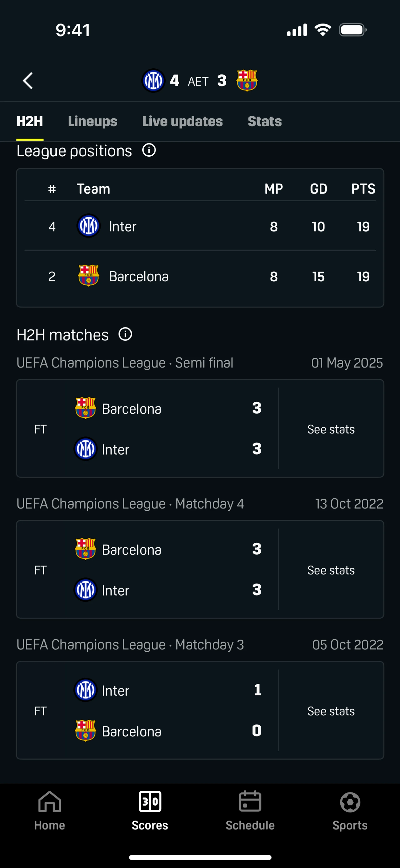See stats for the 01 May 2025 match
Viewport: 400px width, 868px height.
[x=331, y=429]
